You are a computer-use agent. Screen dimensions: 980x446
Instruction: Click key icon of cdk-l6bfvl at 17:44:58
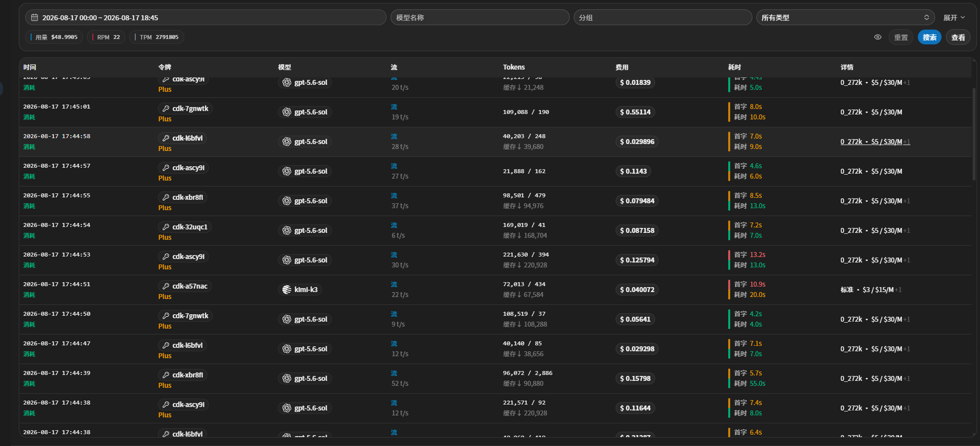coord(166,138)
